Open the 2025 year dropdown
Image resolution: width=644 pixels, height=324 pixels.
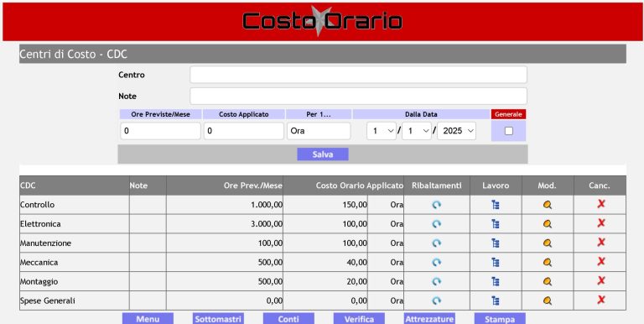(x=457, y=131)
